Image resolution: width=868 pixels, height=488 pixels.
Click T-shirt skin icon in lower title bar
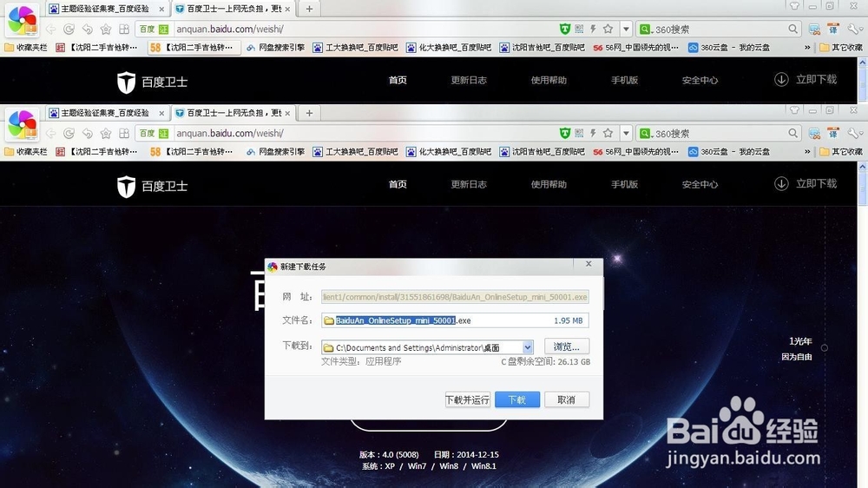[x=794, y=110]
